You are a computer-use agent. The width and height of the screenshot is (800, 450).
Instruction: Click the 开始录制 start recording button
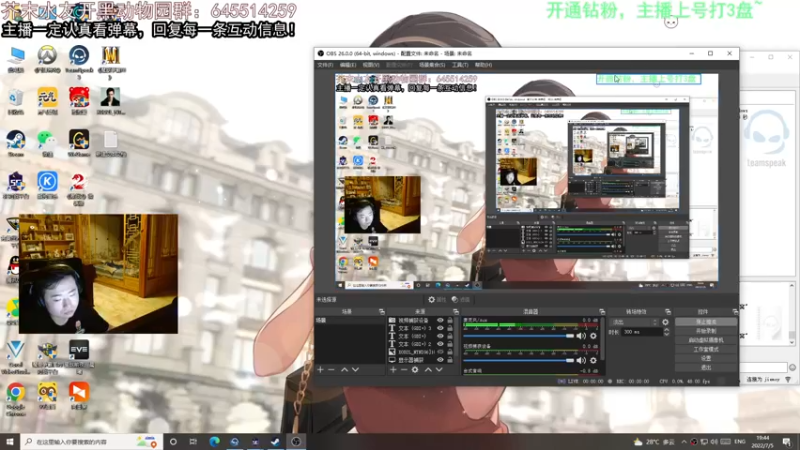click(x=706, y=331)
